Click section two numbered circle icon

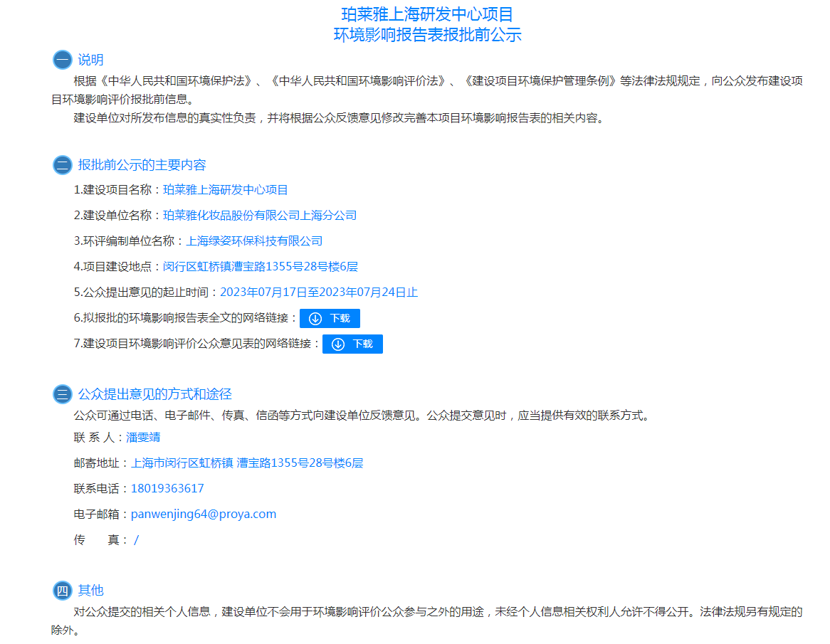click(63, 165)
